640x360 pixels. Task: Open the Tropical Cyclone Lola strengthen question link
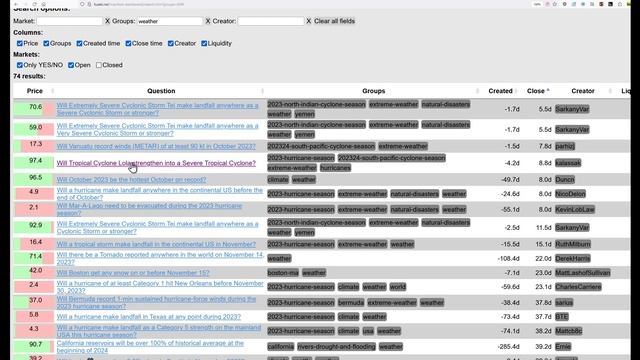point(156,163)
